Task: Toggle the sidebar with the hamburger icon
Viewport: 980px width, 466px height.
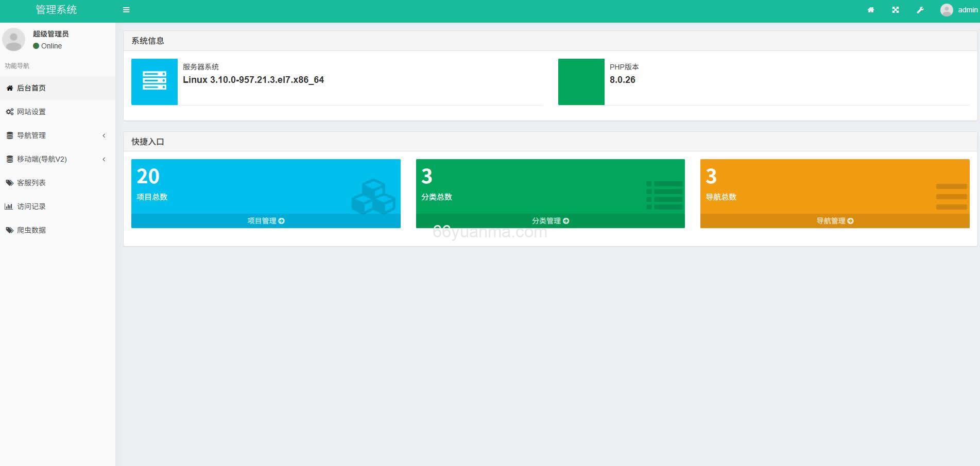Action: click(x=126, y=10)
